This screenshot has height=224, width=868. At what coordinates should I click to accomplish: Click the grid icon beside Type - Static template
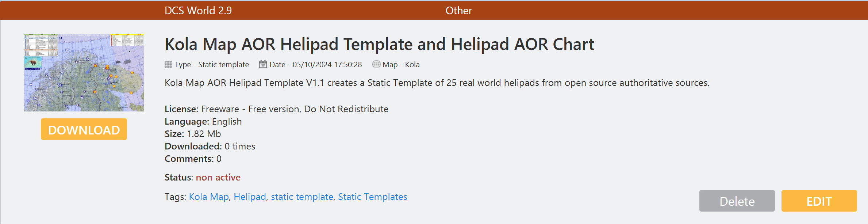[168, 64]
